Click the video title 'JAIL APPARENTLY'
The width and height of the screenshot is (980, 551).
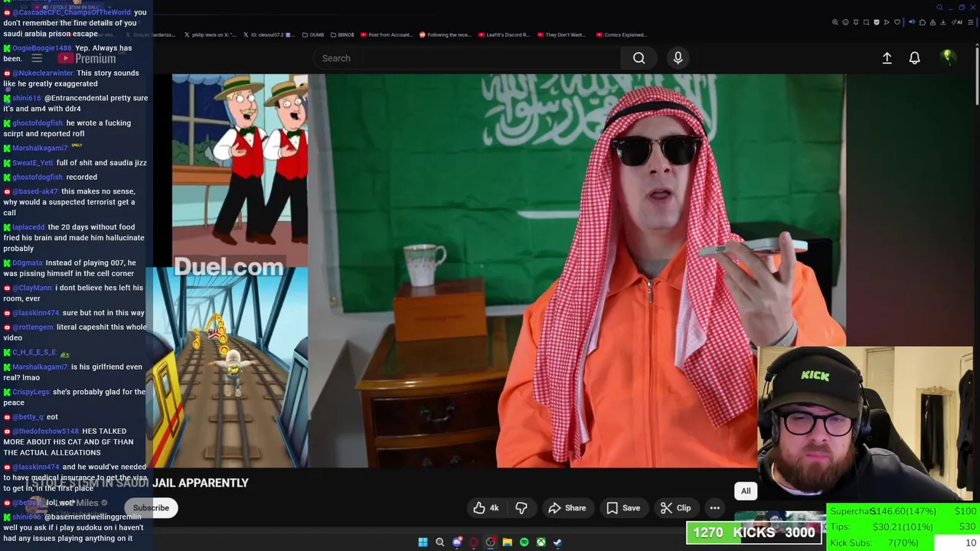point(201,483)
